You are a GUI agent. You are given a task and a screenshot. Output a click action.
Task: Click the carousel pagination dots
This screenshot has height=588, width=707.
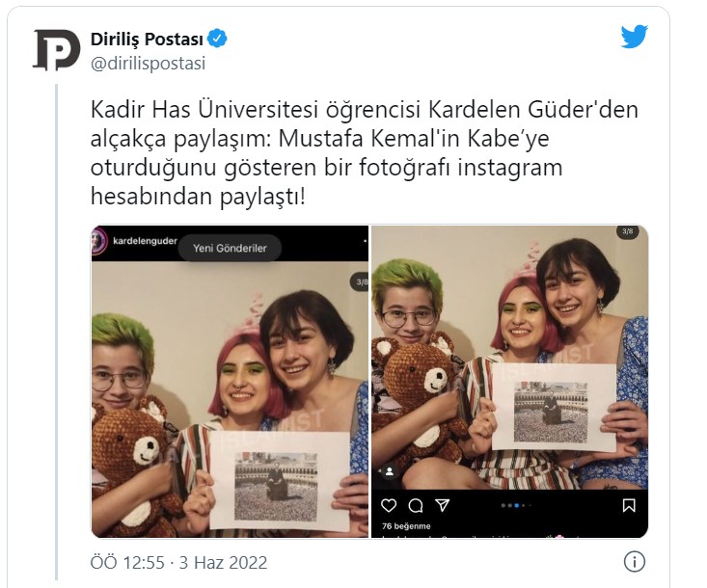pyautogui.click(x=516, y=505)
